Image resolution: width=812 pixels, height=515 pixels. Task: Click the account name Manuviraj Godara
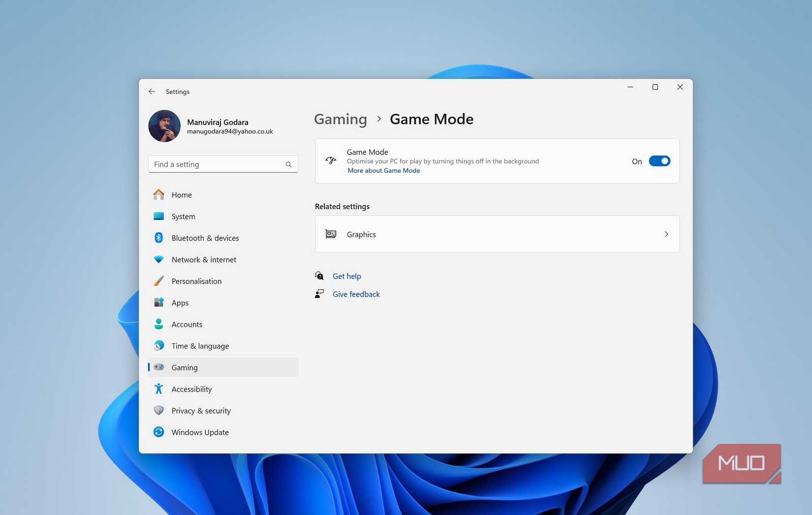218,122
